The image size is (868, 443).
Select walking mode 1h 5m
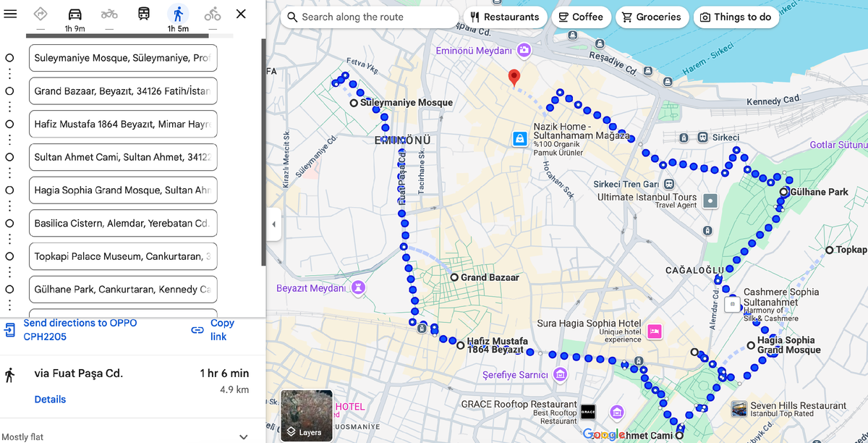[x=178, y=18]
